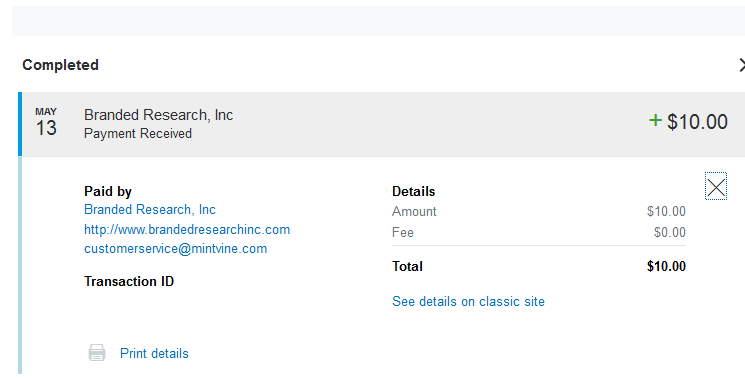Screen dimensions: 745x378
Task: Click the Total amount $10.00 value
Action: 666,266
